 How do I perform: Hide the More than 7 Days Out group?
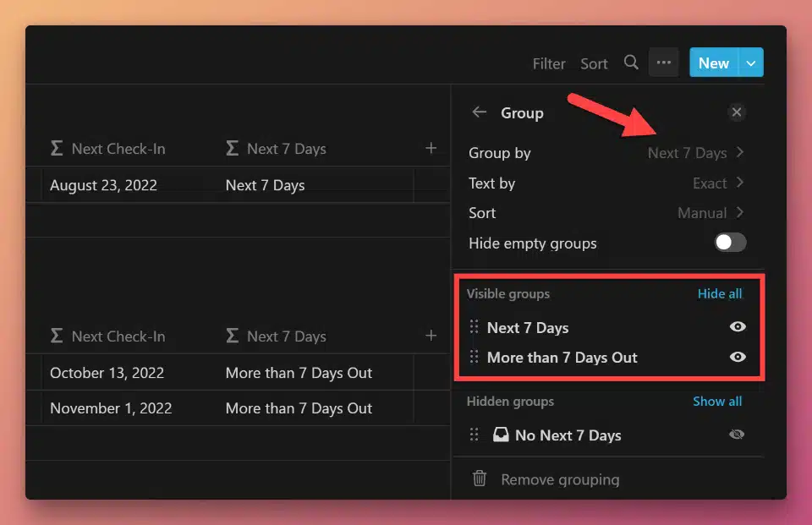738,357
